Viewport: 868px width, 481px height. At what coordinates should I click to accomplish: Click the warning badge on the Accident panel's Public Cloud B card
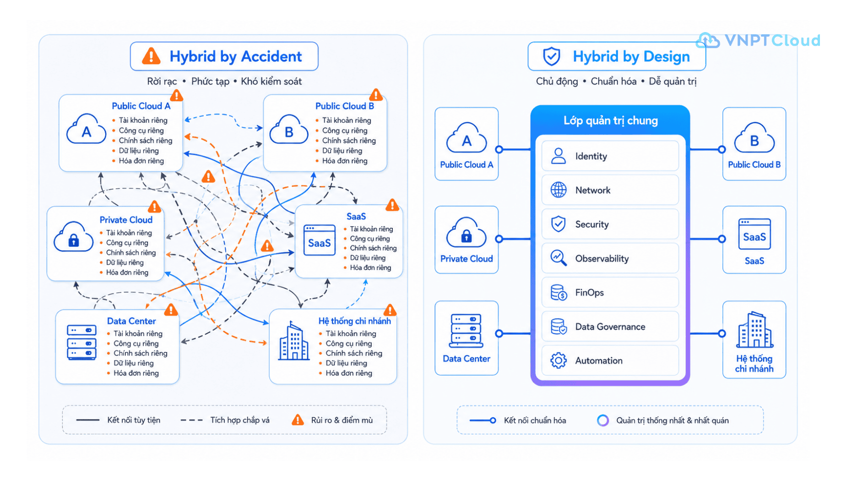point(376,94)
